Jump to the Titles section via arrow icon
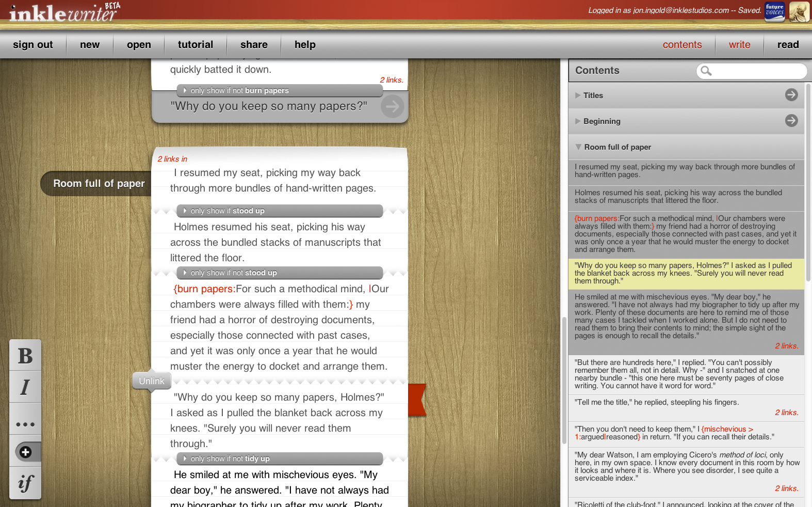Viewport: 812px width, 507px height. [791, 95]
